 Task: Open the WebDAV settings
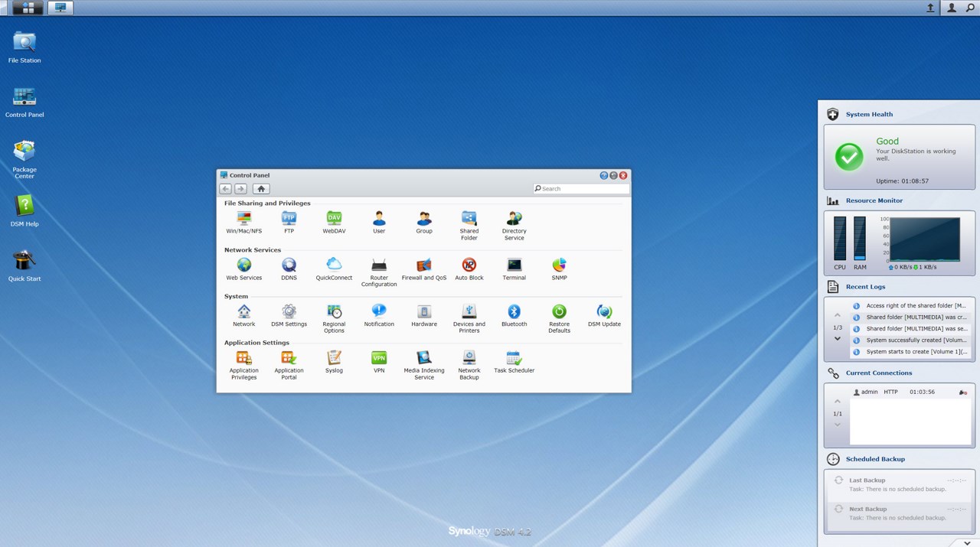[x=334, y=223]
